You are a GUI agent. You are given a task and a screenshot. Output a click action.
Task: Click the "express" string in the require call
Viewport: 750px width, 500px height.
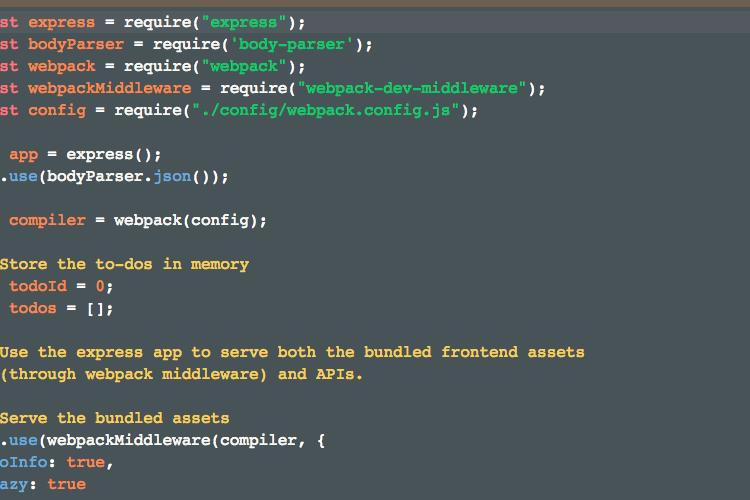pyautogui.click(x=244, y=22)
